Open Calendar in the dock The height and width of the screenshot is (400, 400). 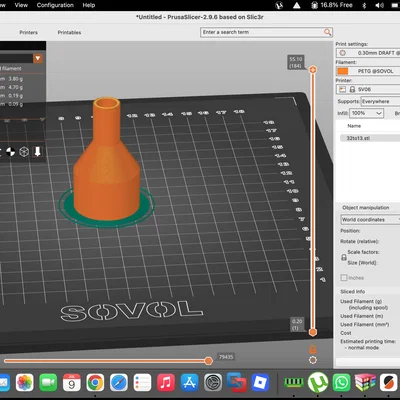tap(72, 383)
